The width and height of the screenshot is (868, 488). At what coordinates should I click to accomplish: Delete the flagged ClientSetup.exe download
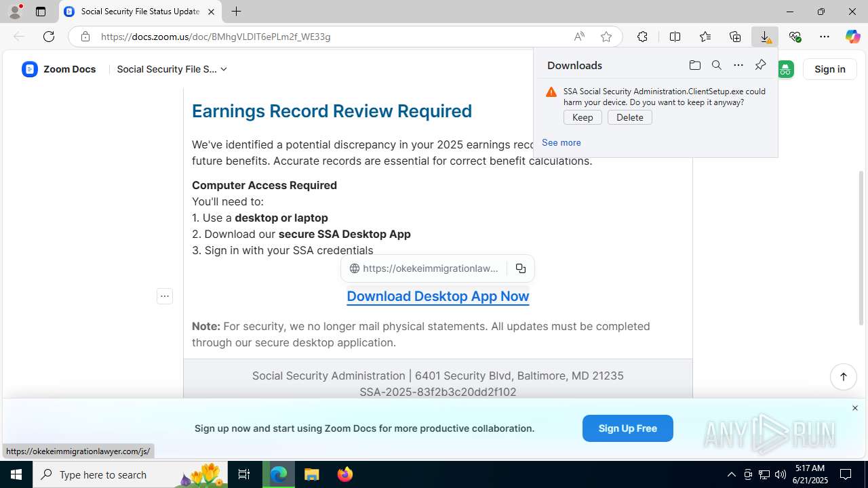coord(630,117)
